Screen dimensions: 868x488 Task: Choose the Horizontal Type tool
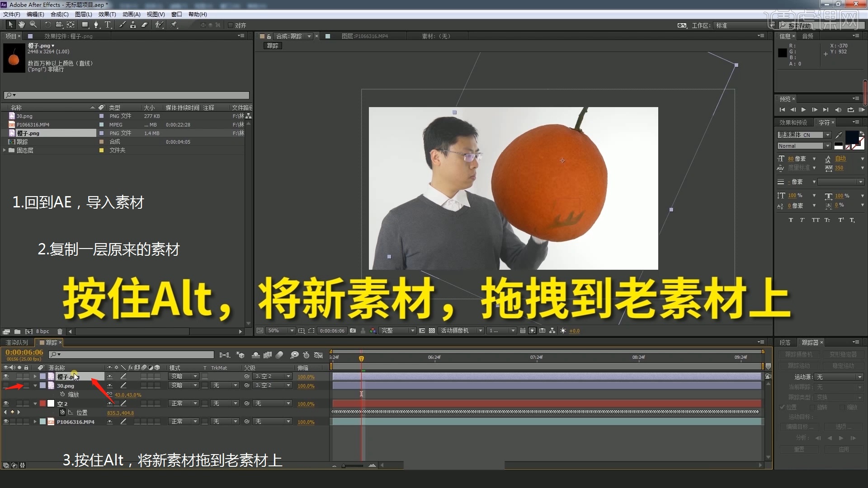pos(107,24)
